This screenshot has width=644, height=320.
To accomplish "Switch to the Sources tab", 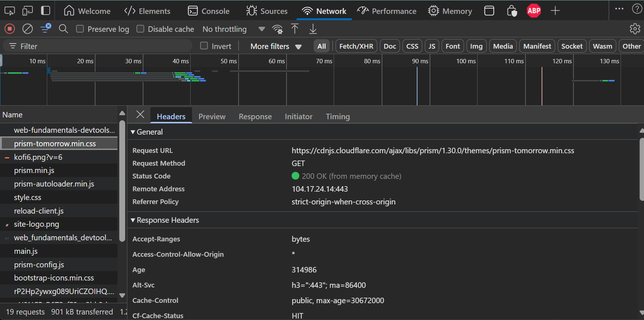I will (x=267, y=11).
